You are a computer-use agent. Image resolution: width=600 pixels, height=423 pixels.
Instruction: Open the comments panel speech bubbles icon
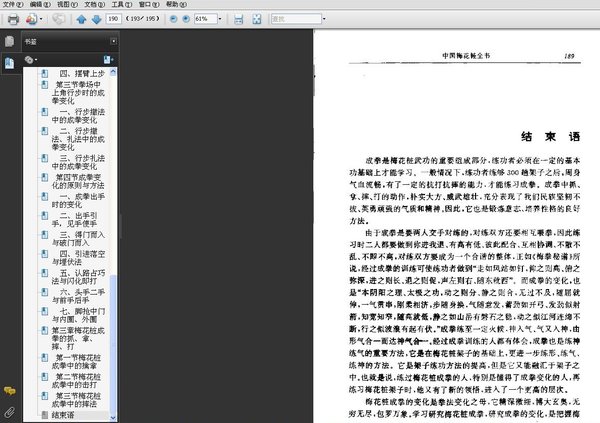(x=10, y=391)
